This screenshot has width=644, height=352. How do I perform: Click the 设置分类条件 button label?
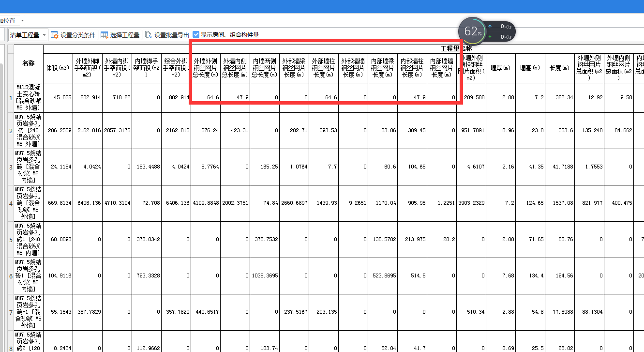78,35
